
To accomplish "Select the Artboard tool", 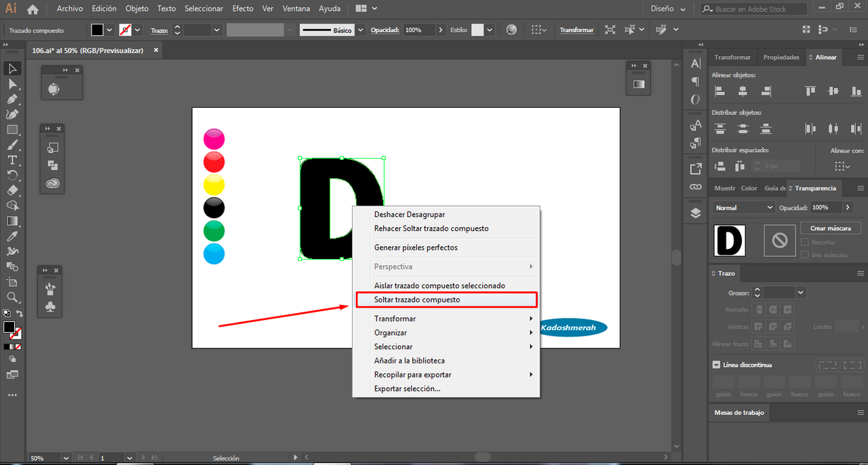I will [12, 282].
